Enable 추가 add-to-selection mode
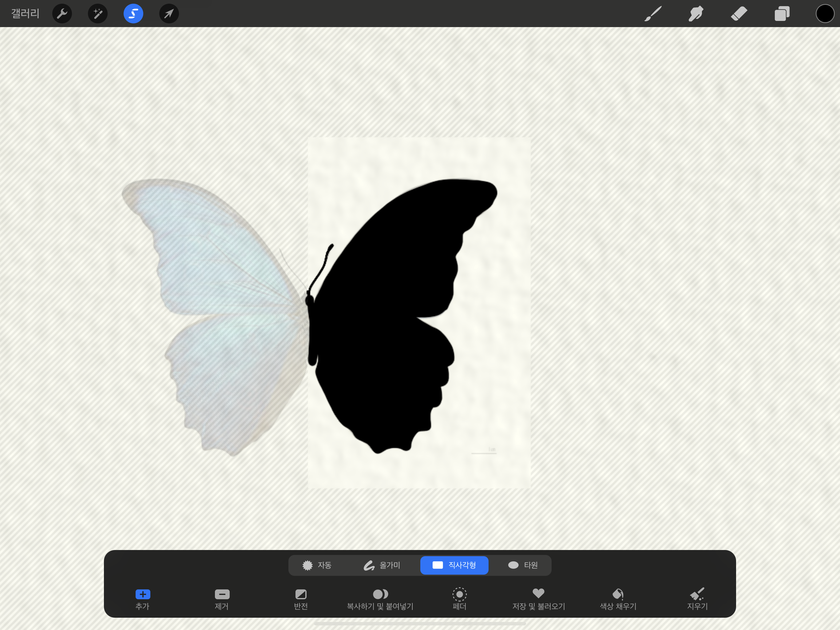 coord(143,598)
